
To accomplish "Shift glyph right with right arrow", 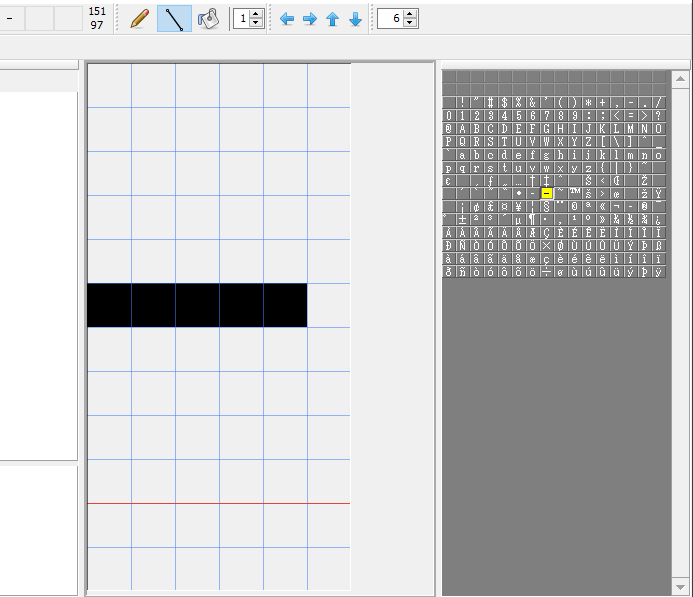I will 310,19.
